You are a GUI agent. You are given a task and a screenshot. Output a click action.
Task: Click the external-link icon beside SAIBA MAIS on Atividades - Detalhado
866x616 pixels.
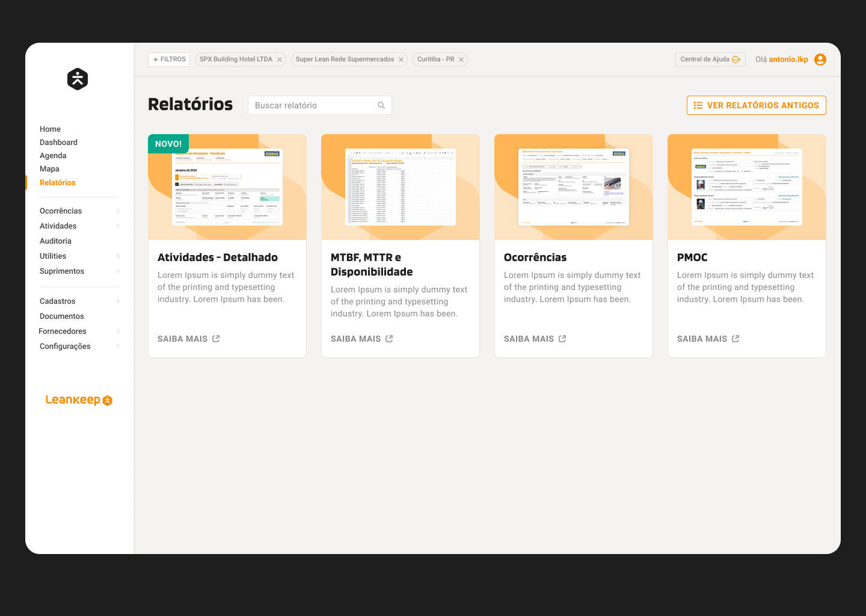(216, 338)
